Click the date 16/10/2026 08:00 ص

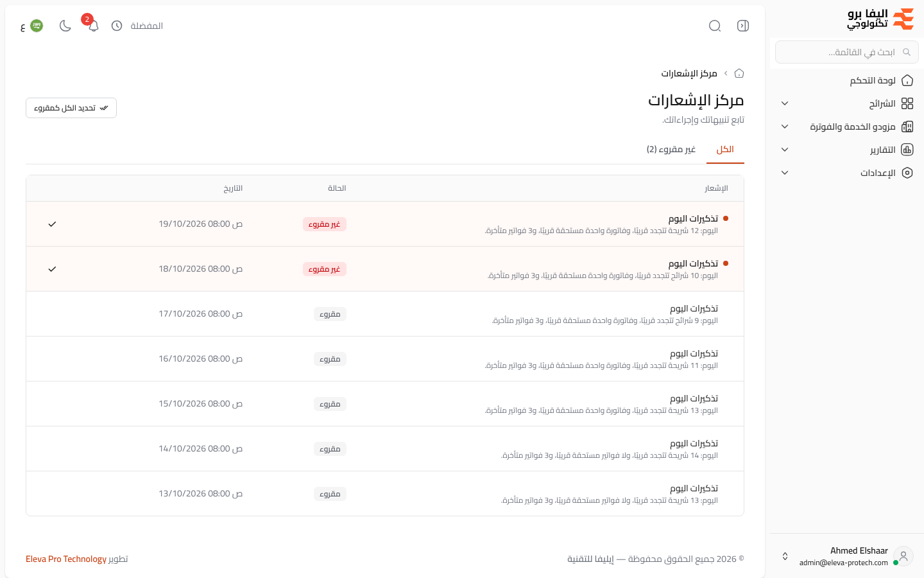click(201, 359)
